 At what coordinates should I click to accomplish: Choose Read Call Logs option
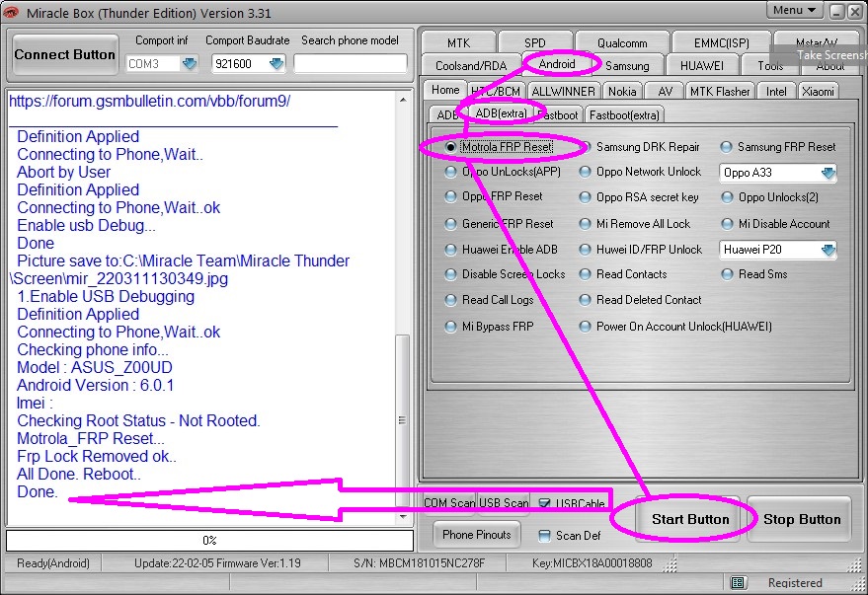click(450, 300)
